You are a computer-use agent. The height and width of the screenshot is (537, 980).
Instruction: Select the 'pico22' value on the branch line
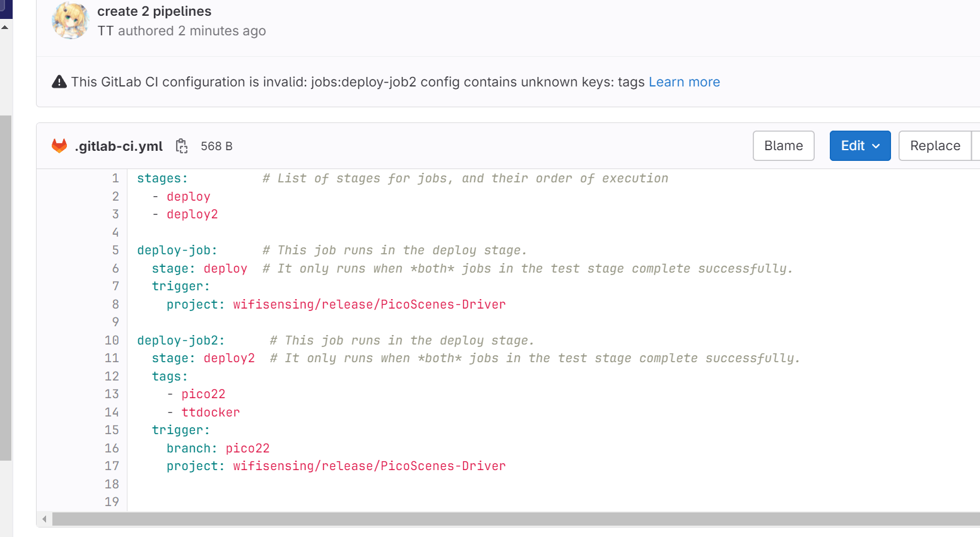point(248,448)
